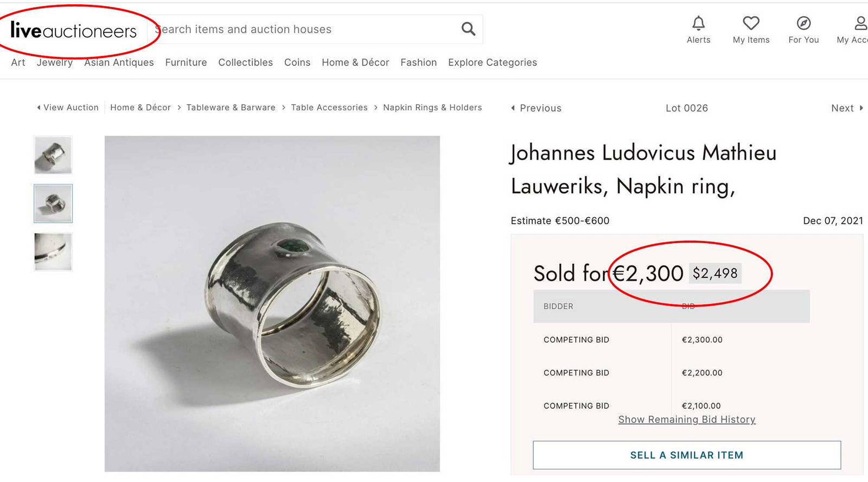Click the search items input field
The image size is (868, 482).
(x=298, y=29)
